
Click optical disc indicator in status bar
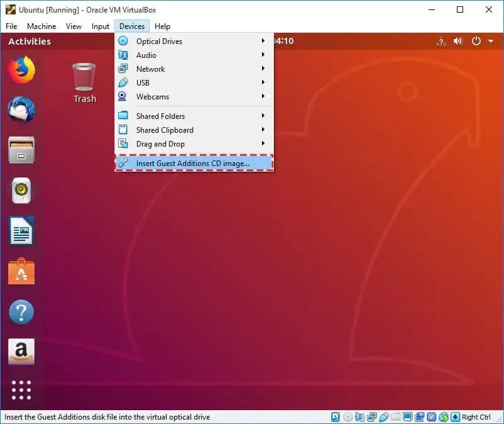click(348, 417)
